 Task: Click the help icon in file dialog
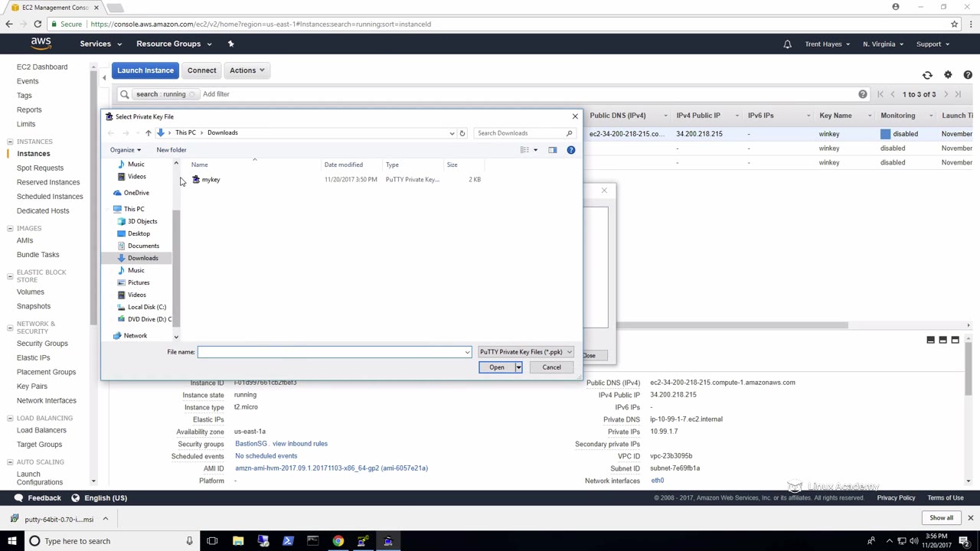coord(570,150)
